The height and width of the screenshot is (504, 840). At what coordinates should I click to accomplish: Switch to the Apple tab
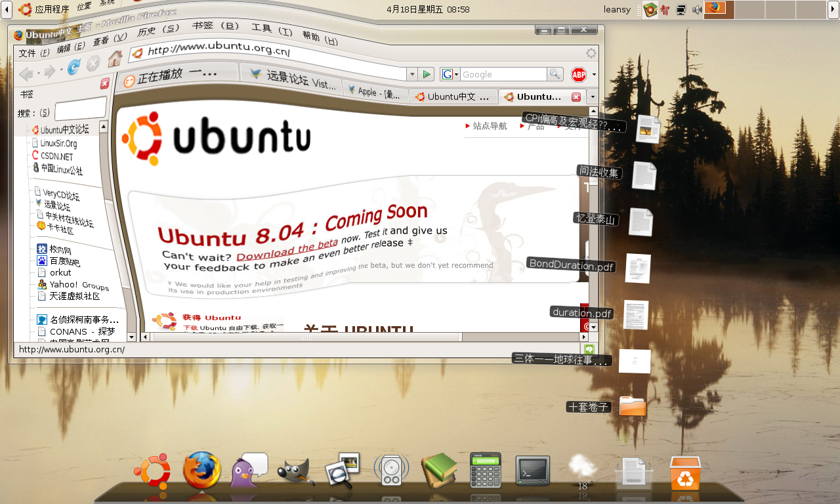[x=375, y=93]
